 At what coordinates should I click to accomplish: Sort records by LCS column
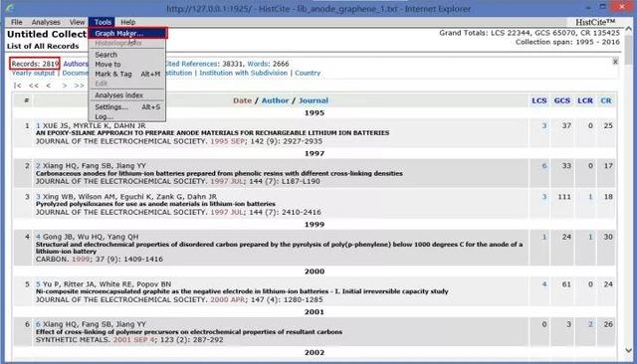[x=539, y=100]
